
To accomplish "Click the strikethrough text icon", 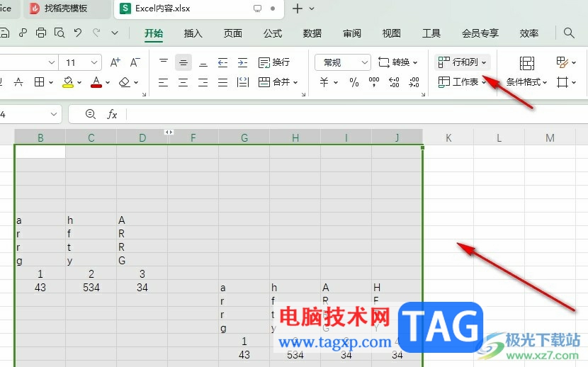I will (x=18, y=82).
